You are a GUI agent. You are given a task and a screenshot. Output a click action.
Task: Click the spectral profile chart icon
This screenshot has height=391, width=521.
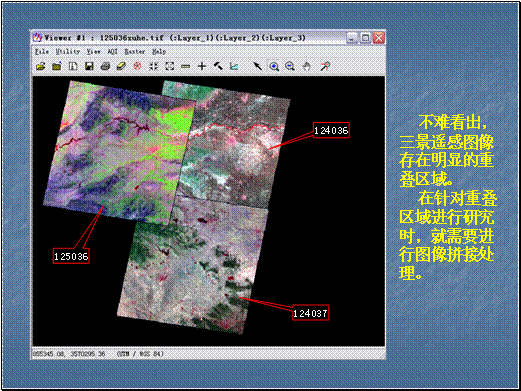234,66
